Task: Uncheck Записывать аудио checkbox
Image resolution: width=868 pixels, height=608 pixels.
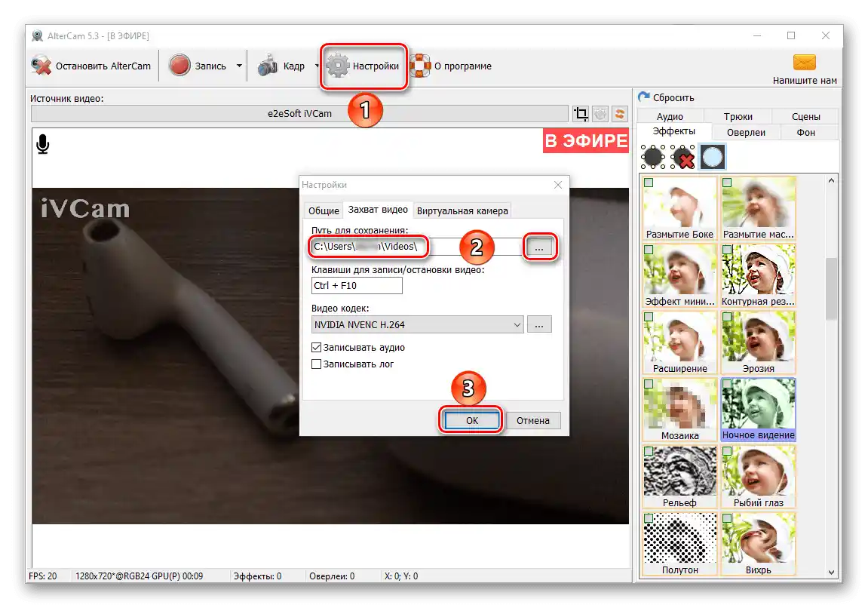Action: point(316,347)
